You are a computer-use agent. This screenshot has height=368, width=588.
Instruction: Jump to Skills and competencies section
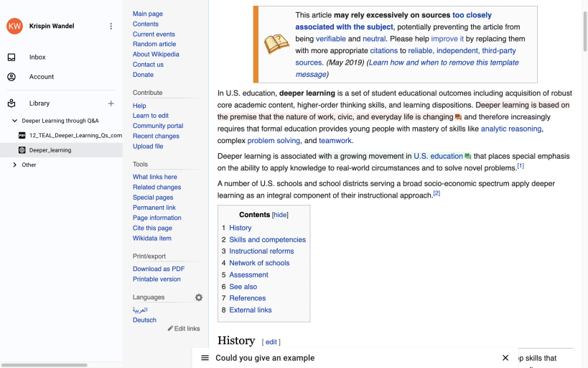coord(267,239)
